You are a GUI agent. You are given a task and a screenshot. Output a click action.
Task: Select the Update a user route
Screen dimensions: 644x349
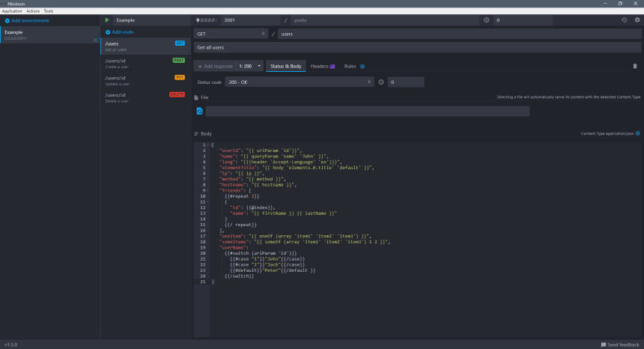click(x=146, y=80)
